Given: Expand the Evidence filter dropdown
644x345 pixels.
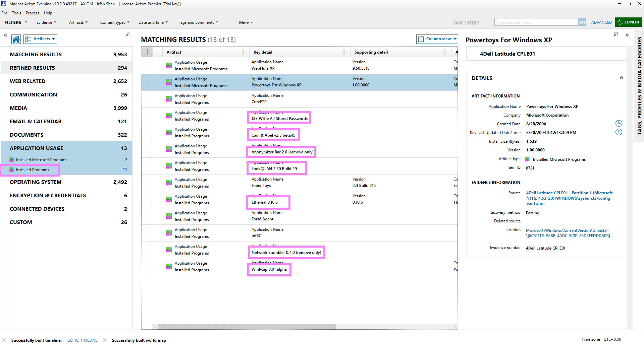Looking at the screenshot, I should click(47, 22).
